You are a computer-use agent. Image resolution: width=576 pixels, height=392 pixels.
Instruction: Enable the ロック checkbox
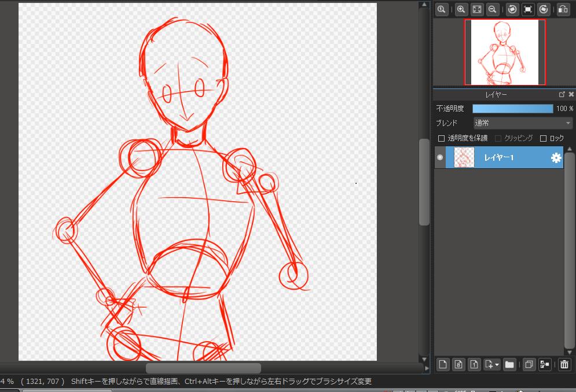tap(543, 139)
